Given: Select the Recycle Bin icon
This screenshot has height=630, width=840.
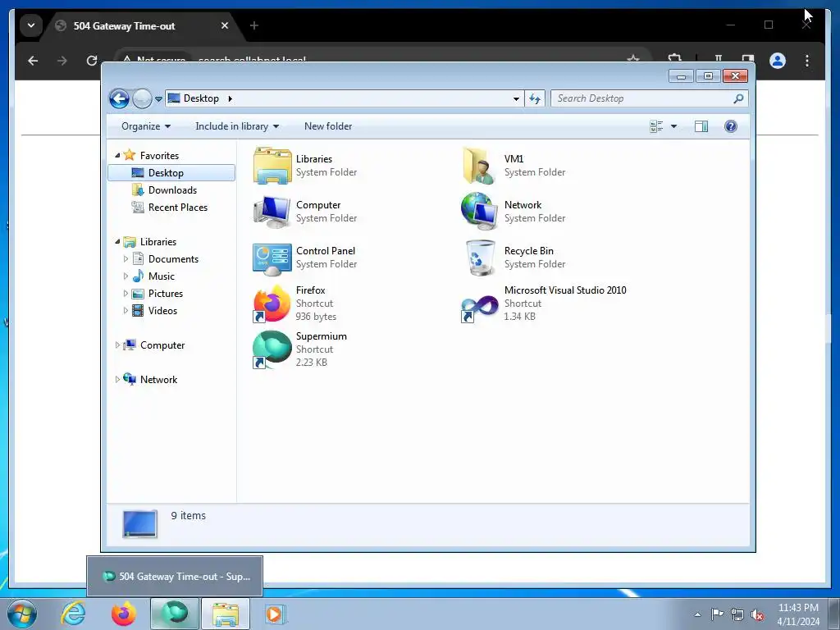Looking at the screenshot, I should (480, 258).
